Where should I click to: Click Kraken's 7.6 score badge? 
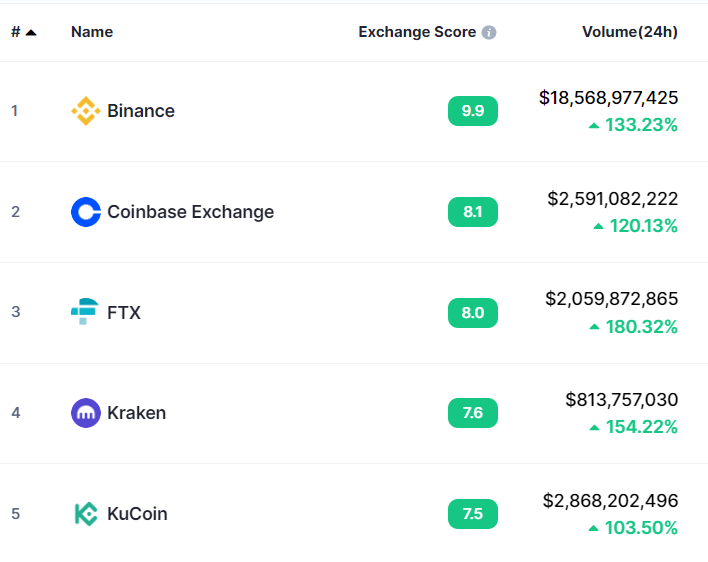pyautogui.click(x=473, y=413)
